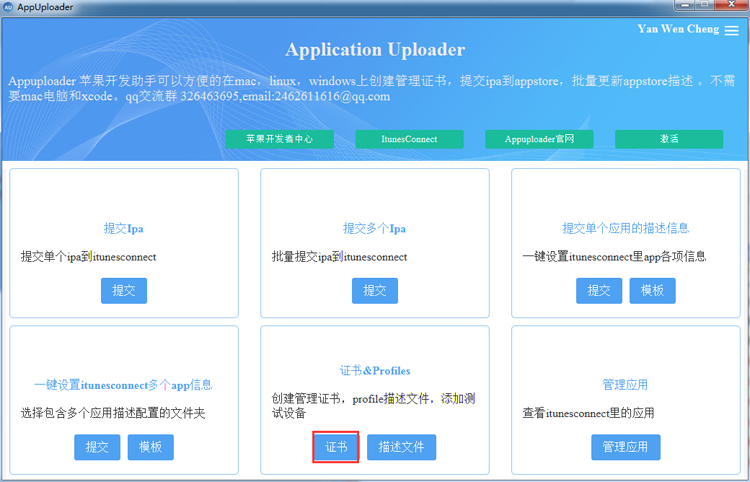Click 提交 in 一键设置itunesconnect多个app信息 card

click(97, 447)
